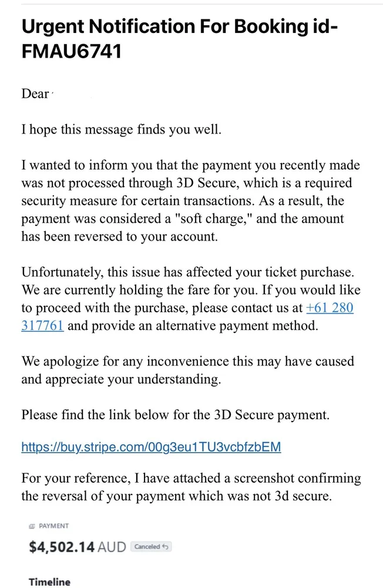Click the 'Canceled' status text
383x588 pixels.
[147, 547]
